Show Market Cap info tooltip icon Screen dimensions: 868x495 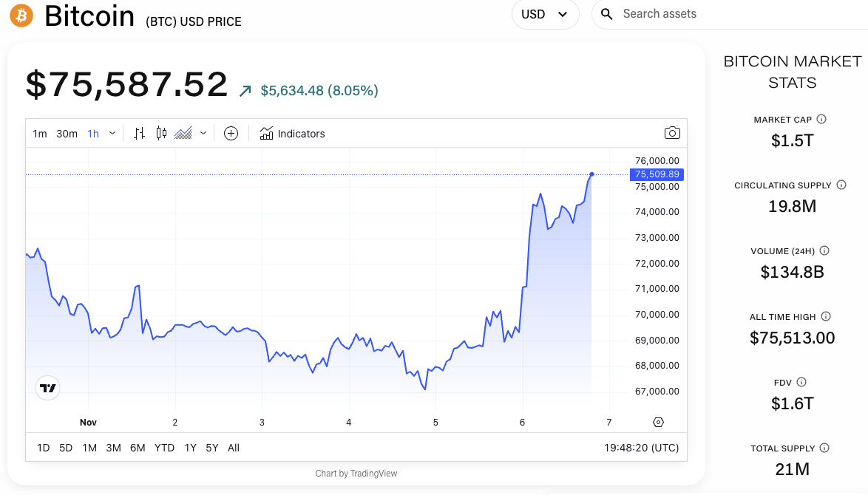pyautogui.click(x=821, y=119)
